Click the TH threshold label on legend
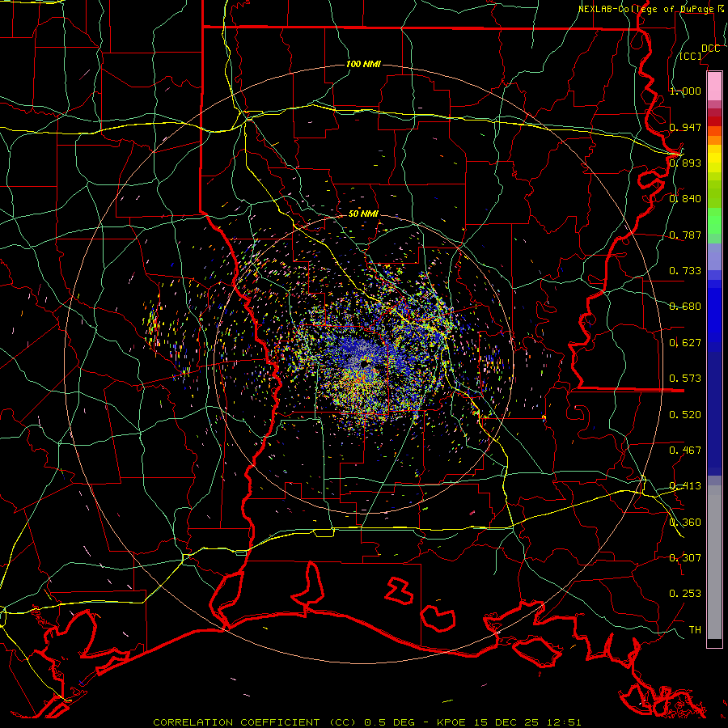 point(695,629)
